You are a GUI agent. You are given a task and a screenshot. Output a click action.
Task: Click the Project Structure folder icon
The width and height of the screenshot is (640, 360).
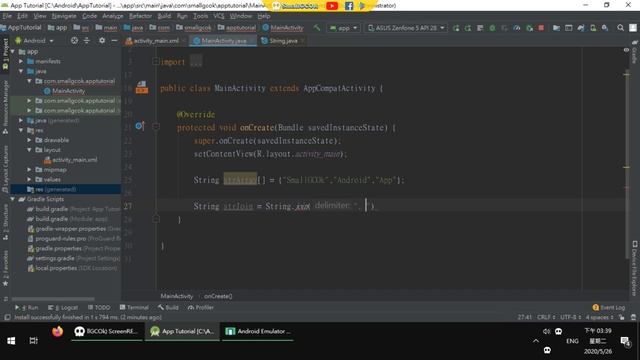coord(556,28)
